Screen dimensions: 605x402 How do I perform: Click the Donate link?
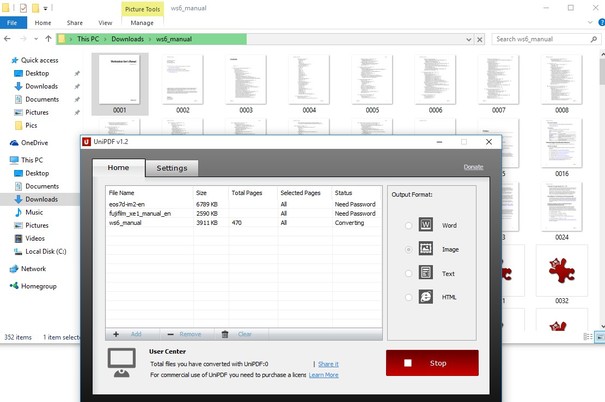[473, 167]
